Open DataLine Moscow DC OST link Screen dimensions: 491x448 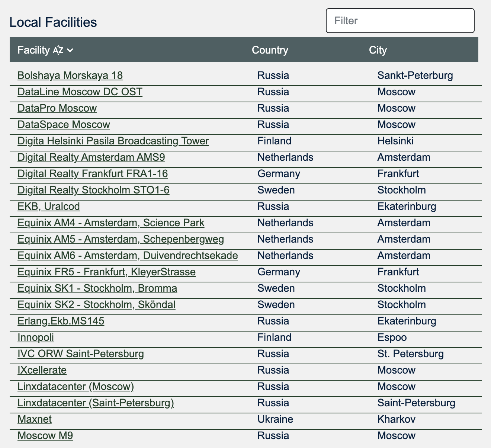click(80, 92)
